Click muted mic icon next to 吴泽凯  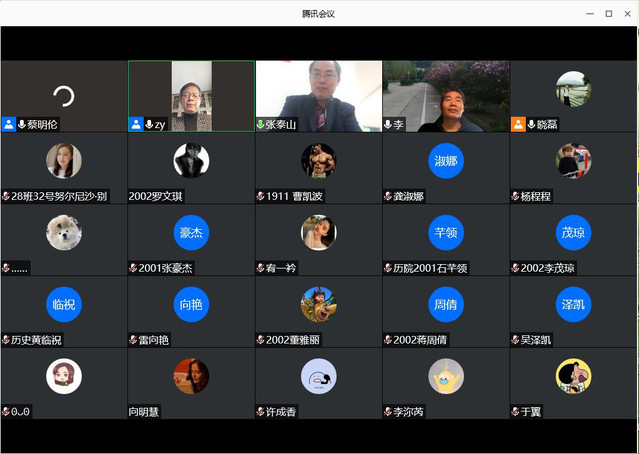tap(515, 340)
